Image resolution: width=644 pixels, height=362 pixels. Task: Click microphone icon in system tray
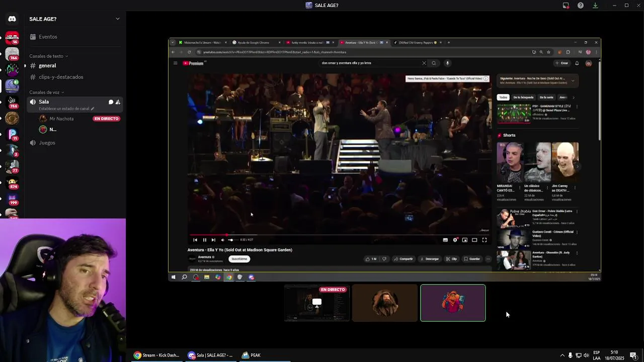tap(570, 355)
